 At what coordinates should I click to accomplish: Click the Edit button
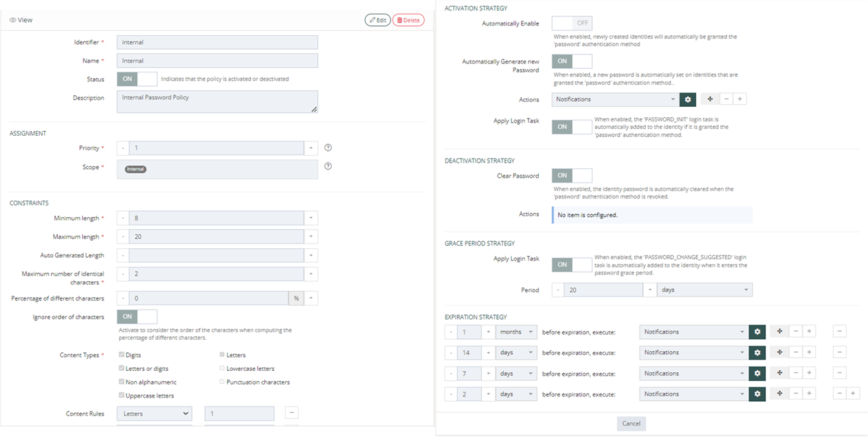point(377,20)
